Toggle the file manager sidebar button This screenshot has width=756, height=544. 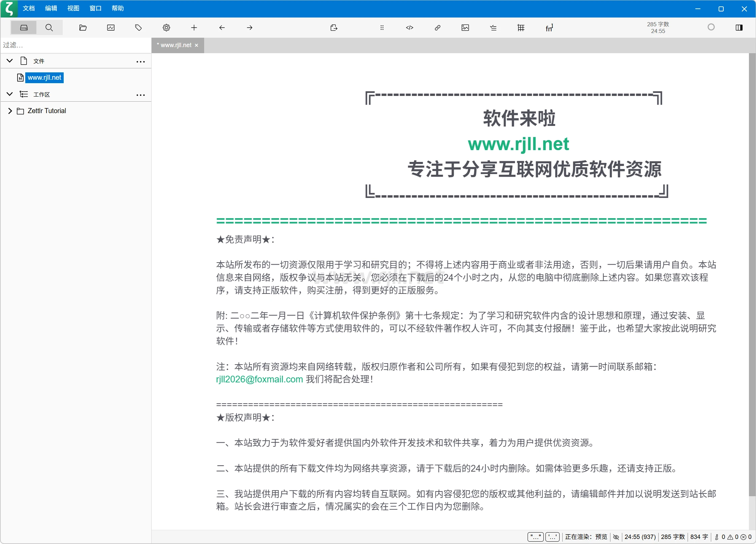pos(24,28)
